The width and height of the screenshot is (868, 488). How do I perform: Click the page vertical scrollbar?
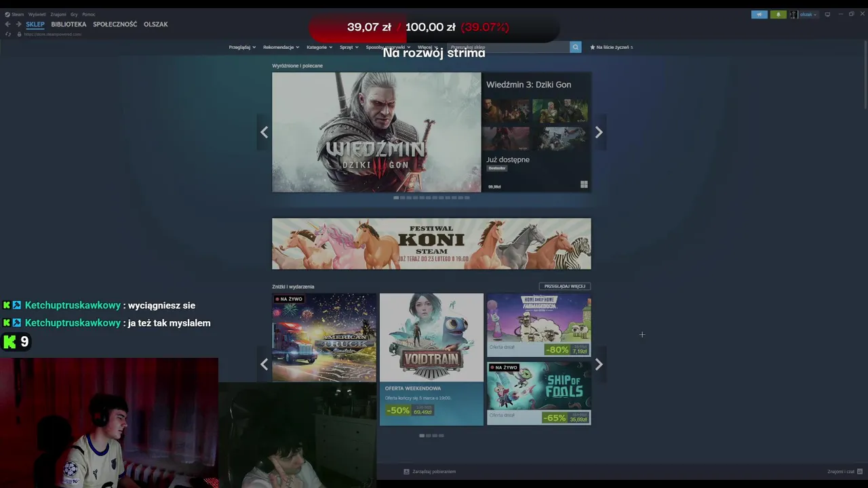click(x=865, y=75)
